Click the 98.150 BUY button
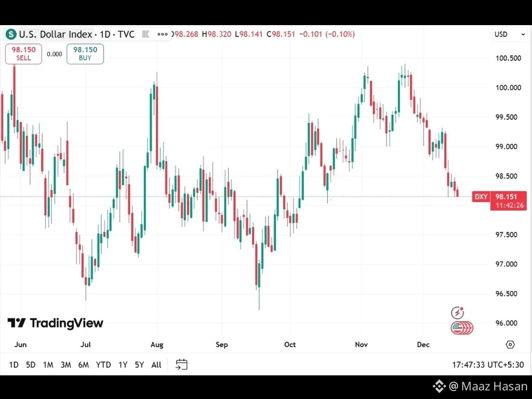532x399 pixels. point(85,54)
